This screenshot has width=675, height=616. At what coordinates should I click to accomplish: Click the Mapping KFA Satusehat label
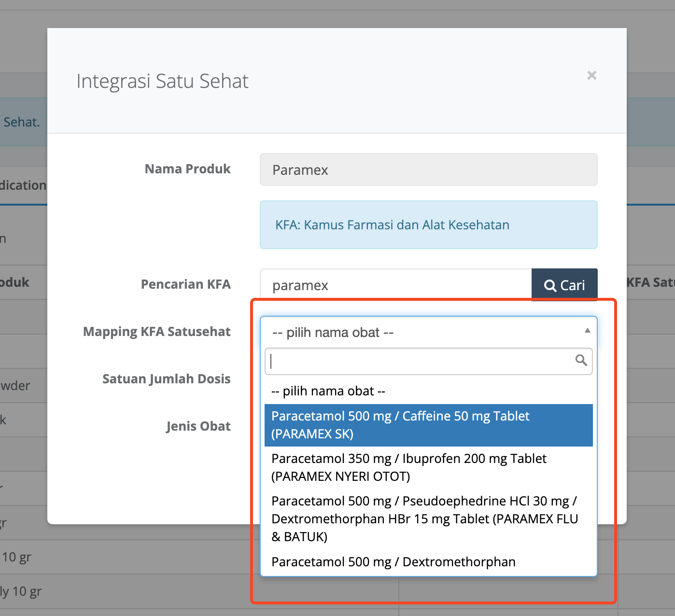click(x=157, y=332)
